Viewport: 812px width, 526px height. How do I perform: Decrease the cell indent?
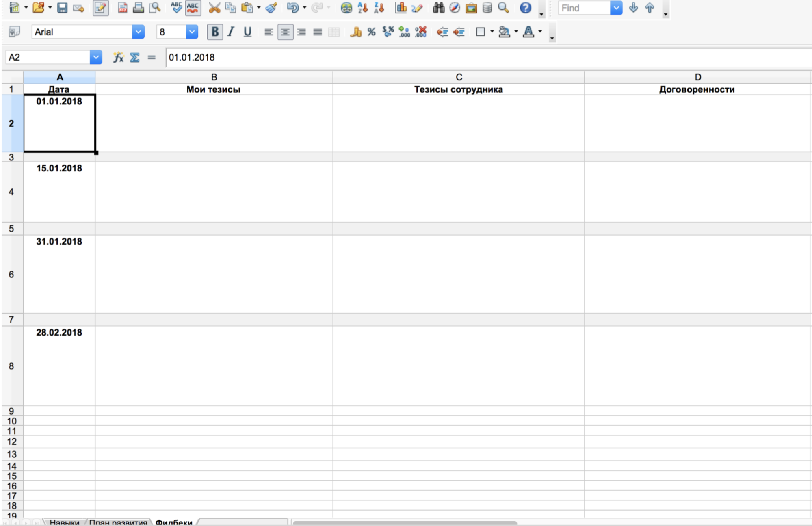click(x=442, y=32)
